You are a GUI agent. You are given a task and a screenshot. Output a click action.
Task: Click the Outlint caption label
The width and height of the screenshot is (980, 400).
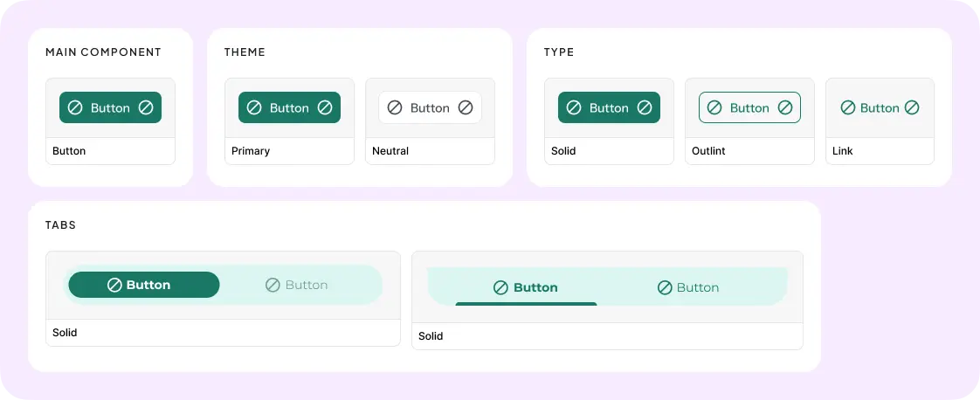tap(708, 151)
